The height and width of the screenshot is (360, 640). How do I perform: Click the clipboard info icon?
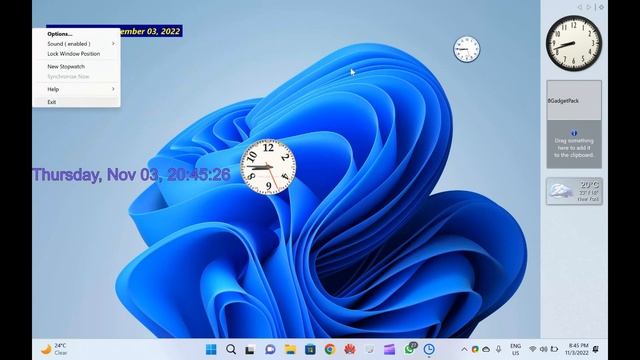click(x=574, y=133)
